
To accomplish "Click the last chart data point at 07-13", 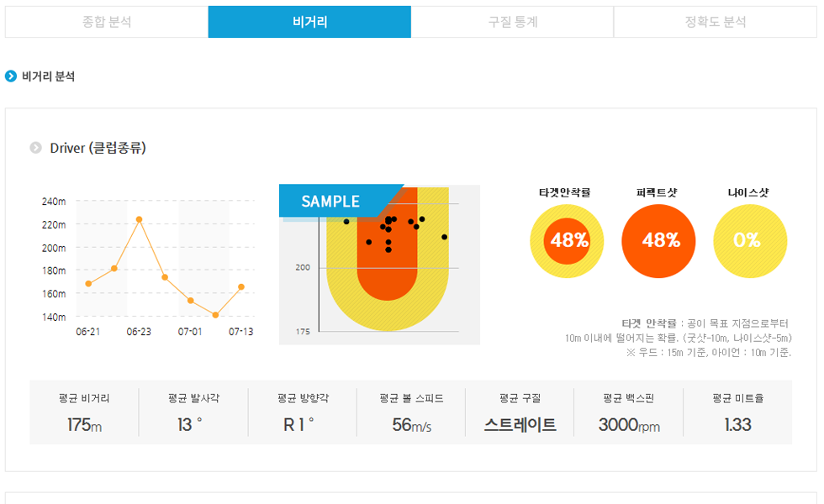I will [241, 286].
